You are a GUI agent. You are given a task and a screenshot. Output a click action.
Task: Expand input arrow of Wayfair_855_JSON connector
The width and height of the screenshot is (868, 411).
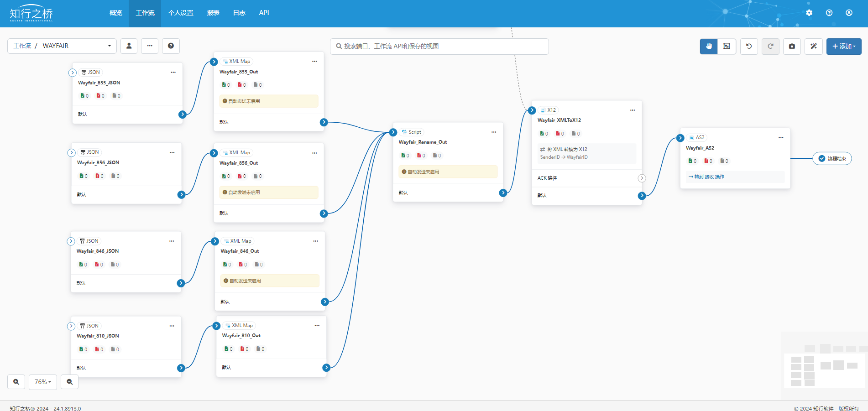[x=72, y=73]
